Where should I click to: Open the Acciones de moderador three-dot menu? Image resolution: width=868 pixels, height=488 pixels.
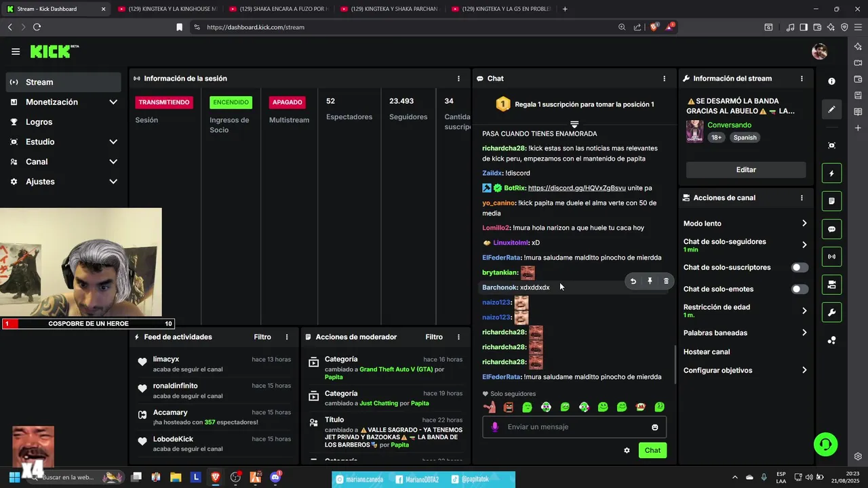click(x=458, y=337)
